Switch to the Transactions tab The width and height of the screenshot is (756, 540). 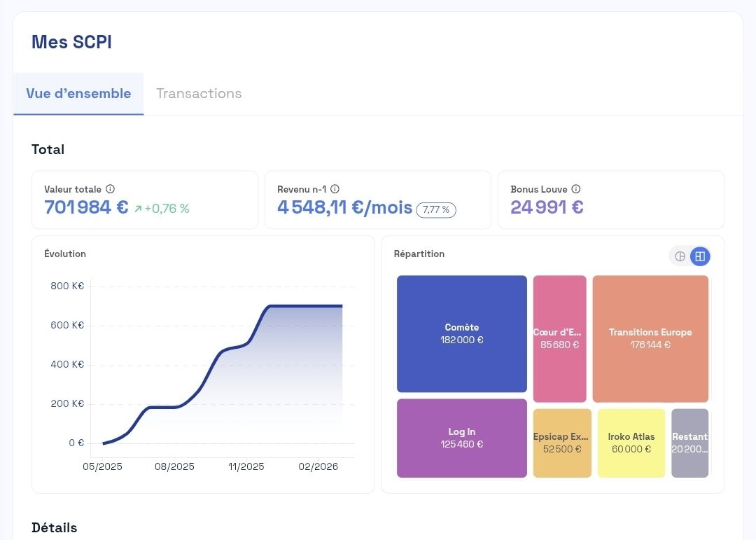coord(199,92)
